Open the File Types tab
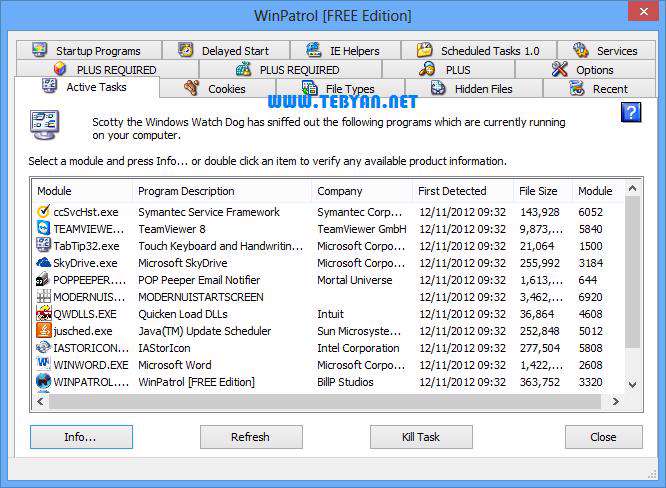The height and width of the screenshot is (488, 666). pyautogui.click(x=341, y=88)
